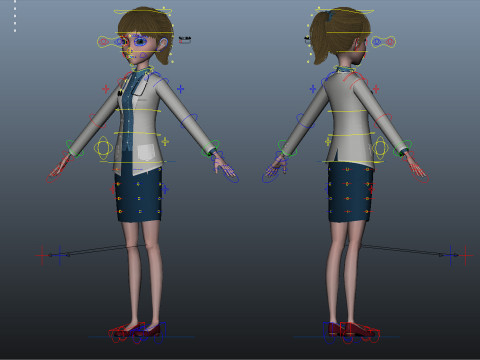Select yellow hip ring at front-view jacket hem

point(132,162)
